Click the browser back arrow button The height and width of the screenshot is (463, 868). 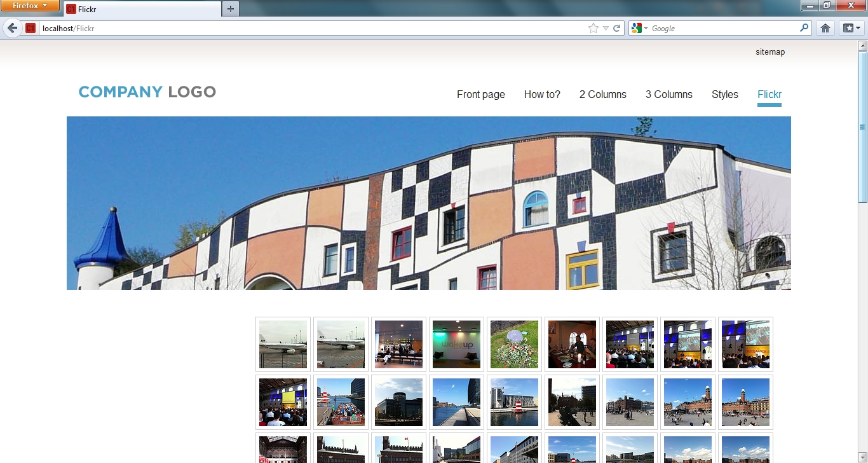(x=12, y=28)
